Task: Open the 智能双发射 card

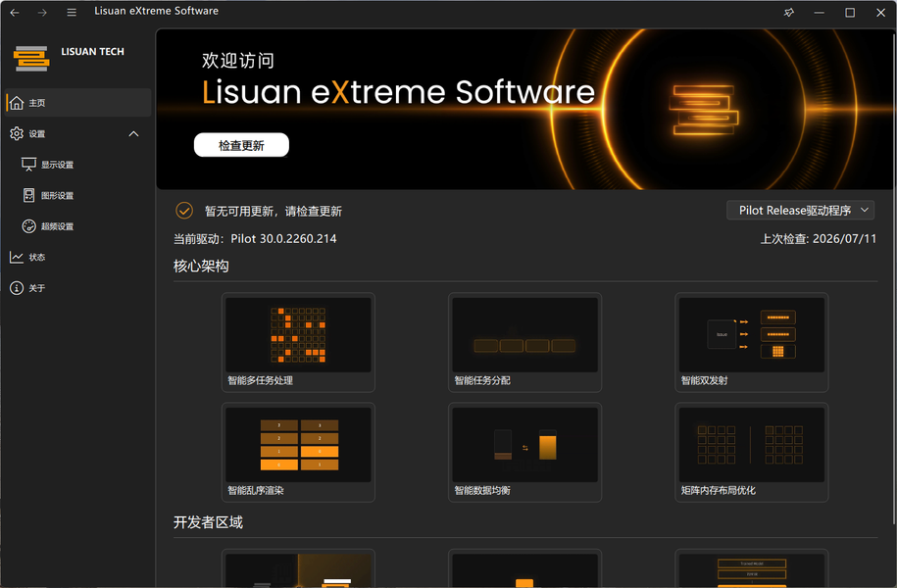Action: point(752,342)
